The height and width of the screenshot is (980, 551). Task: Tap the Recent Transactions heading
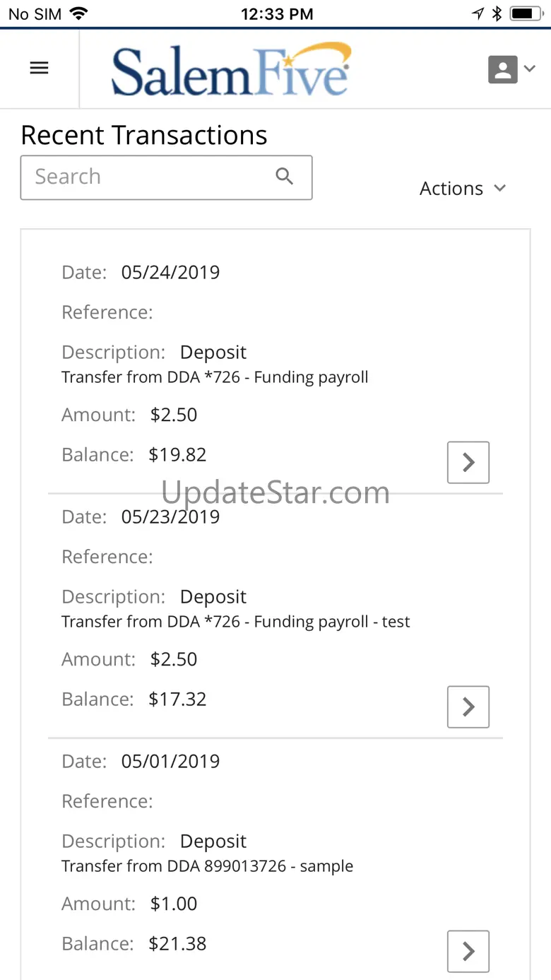144,135
